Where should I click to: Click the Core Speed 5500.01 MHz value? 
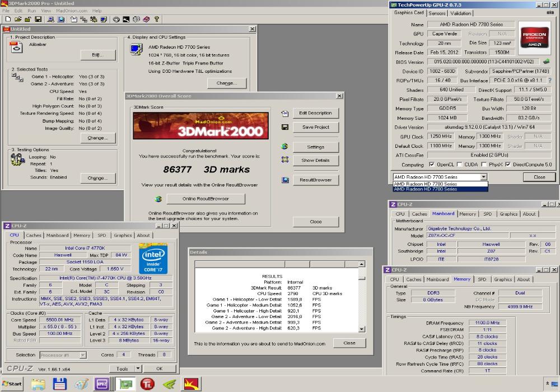(x=60, y=320)
